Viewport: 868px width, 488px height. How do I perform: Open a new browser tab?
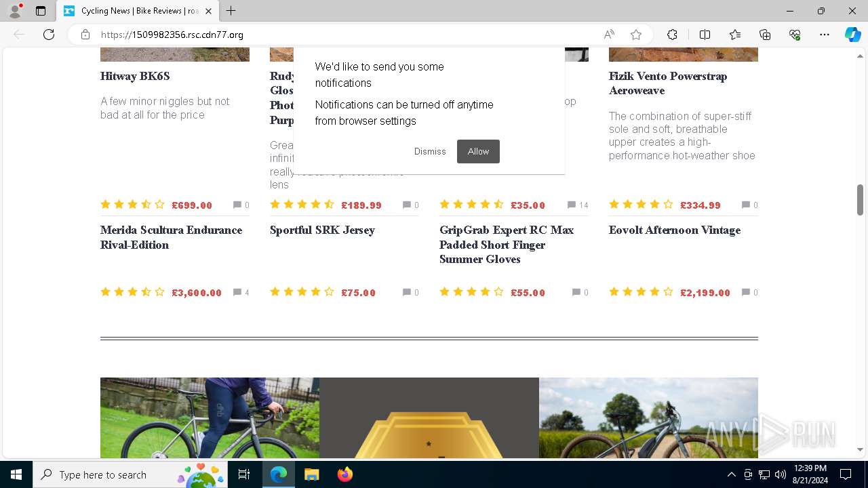pyautogui.click(x=231, y=11)
